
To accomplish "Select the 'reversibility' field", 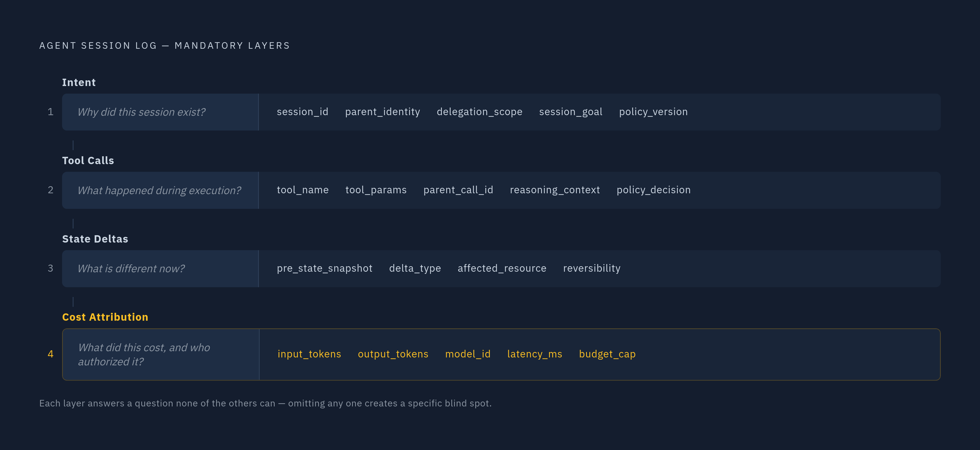I will pyautogui.click(x=592, y=268).
